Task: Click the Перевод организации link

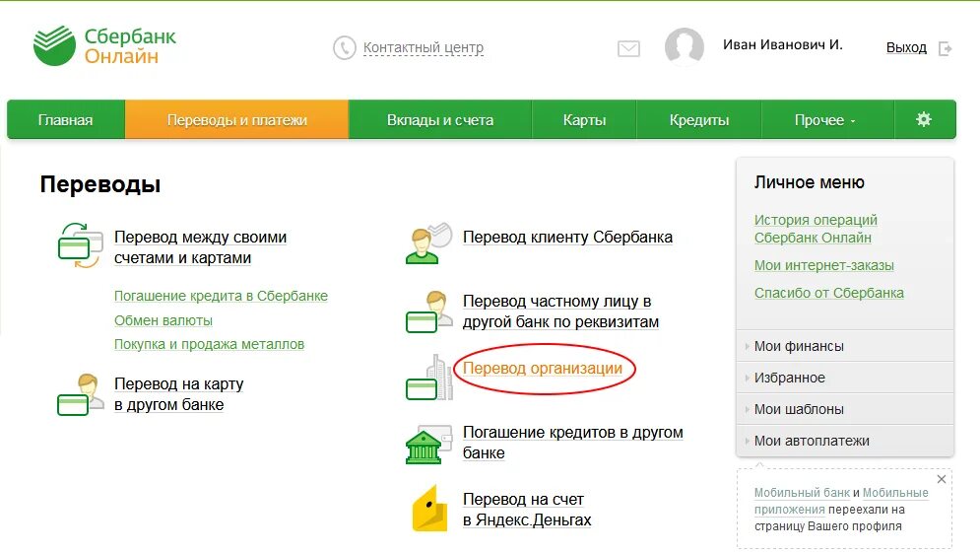Action: click(543, 369)
